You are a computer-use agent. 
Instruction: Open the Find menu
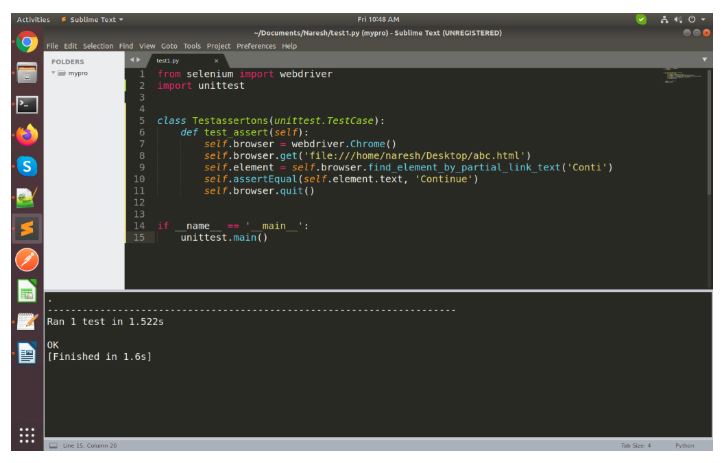[126, 46]
